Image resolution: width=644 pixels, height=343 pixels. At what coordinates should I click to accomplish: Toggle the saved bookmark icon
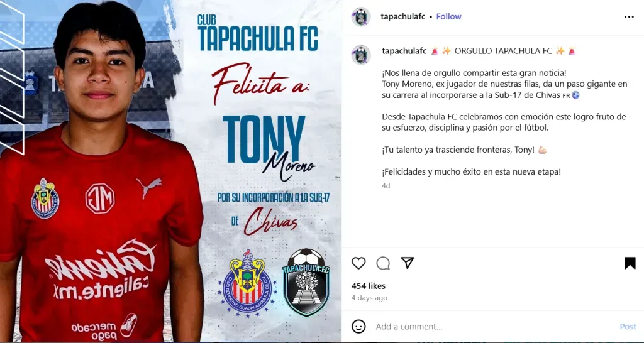tap(630, 263)
